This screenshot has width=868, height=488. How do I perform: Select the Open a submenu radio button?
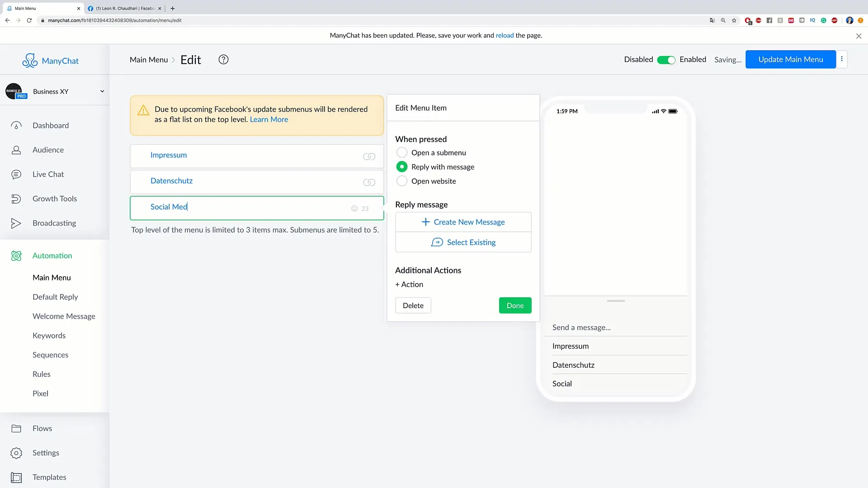[x=401, y=153]
